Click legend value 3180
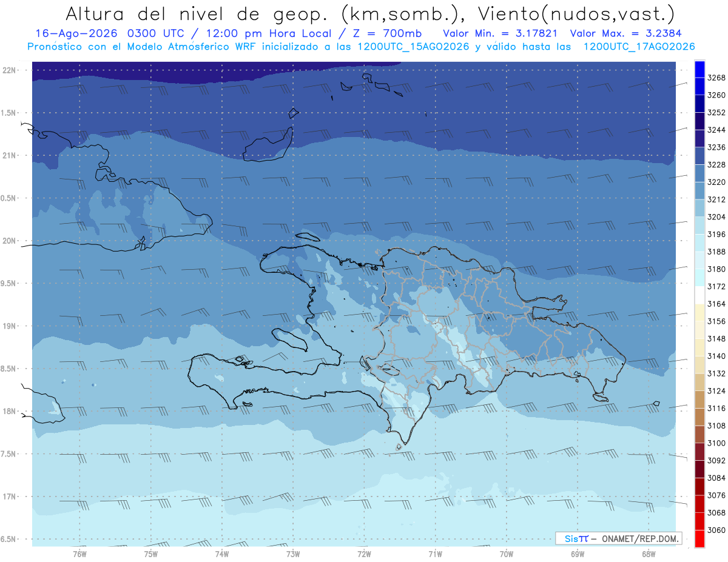Screen dimensions: 728x562 click(716, 269)
